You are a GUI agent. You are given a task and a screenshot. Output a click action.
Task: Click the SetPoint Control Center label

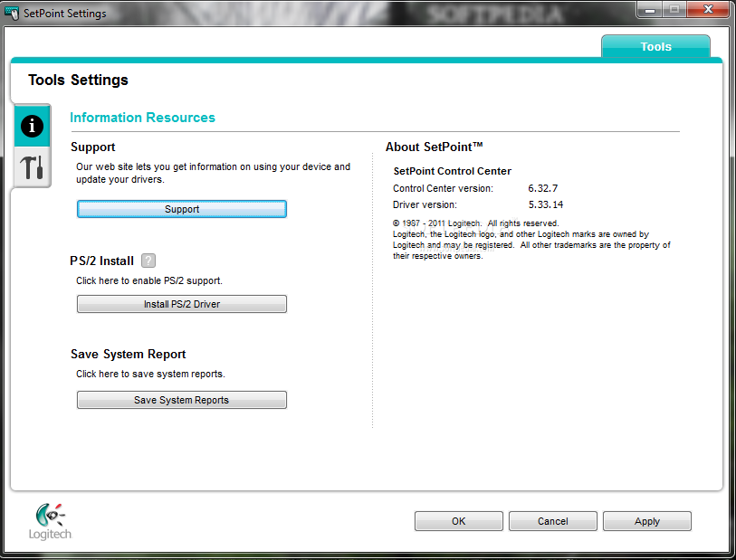pyautogui.click(x=452, y=171)
